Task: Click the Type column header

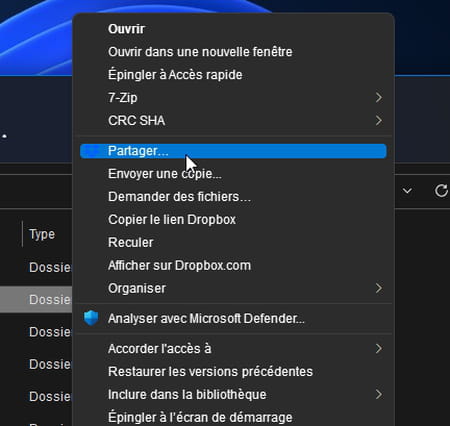Action: [42, 234]
